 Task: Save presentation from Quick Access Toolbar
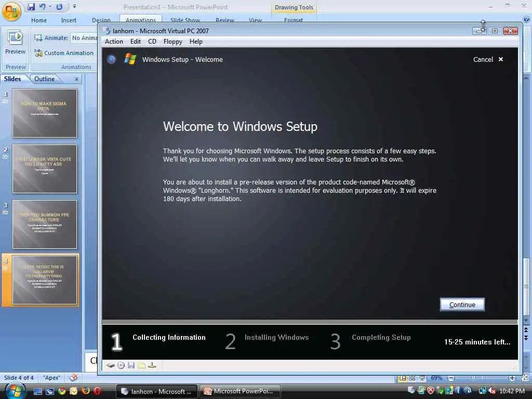click(31, 6)
